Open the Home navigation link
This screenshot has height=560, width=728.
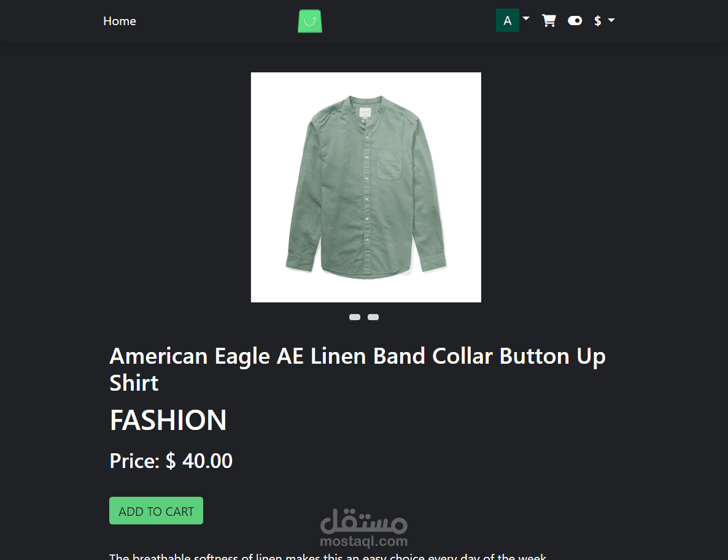pos(119,21)
